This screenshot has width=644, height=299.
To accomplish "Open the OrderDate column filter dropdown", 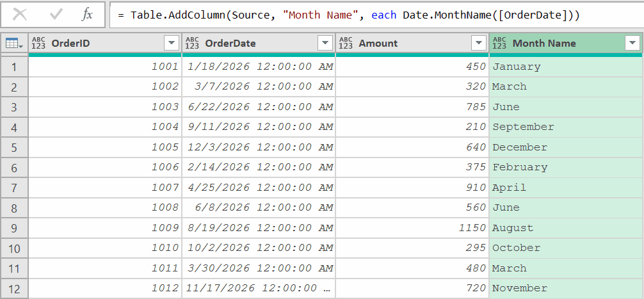I will (325, 44).
